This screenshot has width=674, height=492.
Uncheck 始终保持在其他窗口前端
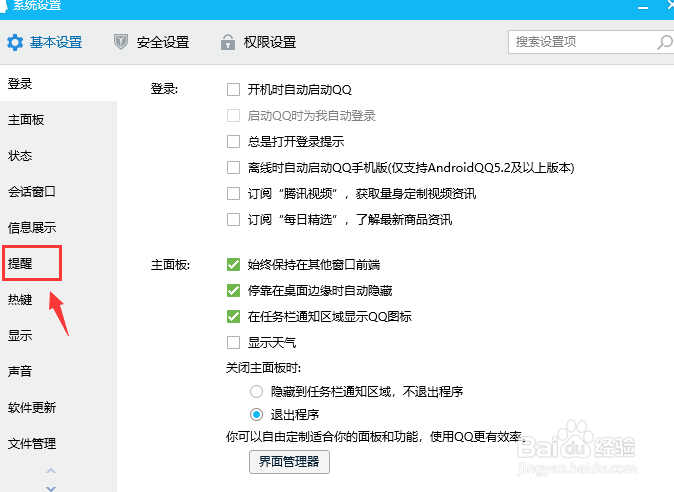pos(233,265)
